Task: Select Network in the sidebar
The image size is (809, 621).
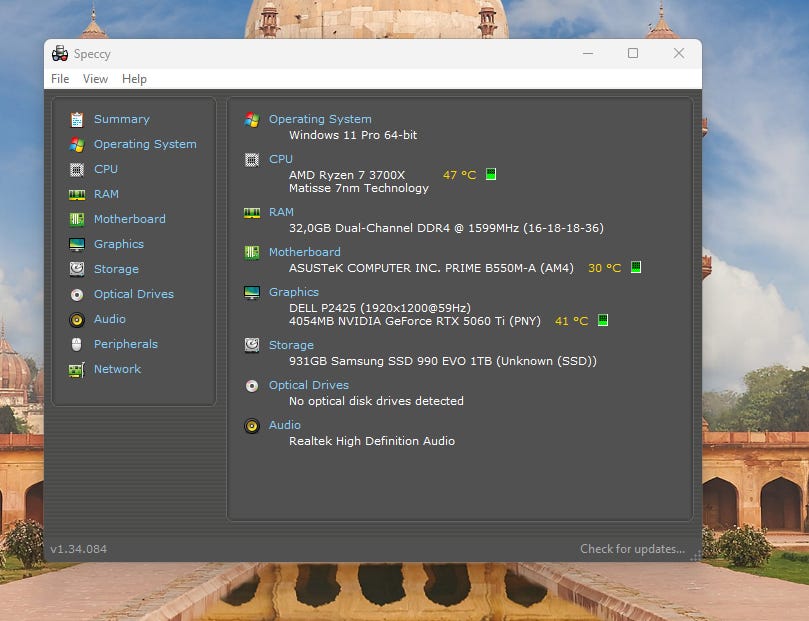Action: 117,369
